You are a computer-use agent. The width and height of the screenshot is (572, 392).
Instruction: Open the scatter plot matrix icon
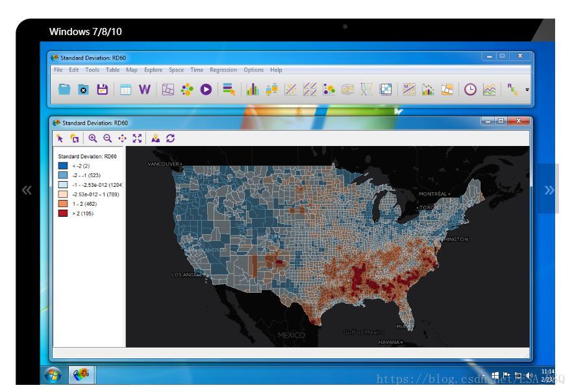click(310, 89)
